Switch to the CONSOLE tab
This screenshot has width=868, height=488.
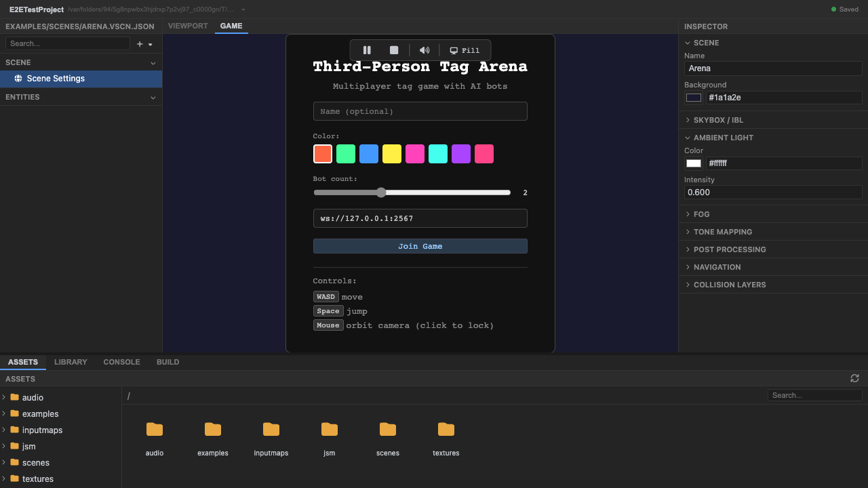coord(121,362)
